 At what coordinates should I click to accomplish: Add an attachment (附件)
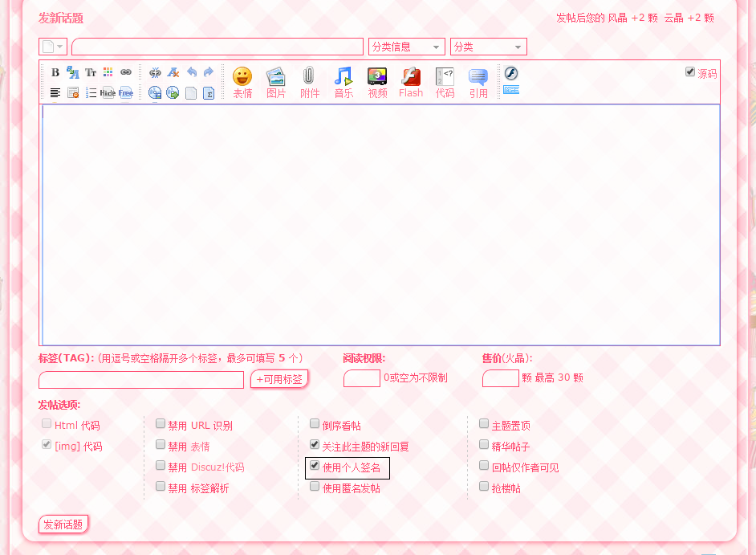[310, 83]
